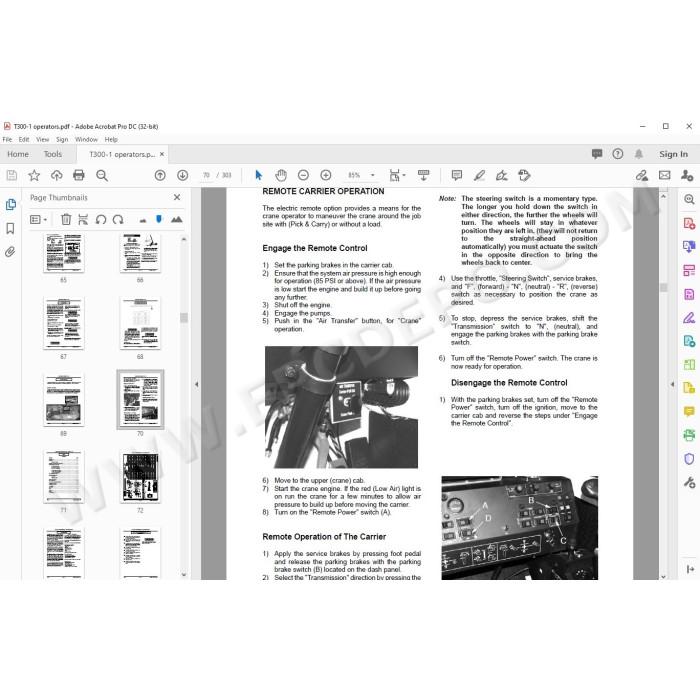Rotate the page counterclockwise
Viewport: 700px width, 700px height.
pyautogui.click(x=101, y=219)
